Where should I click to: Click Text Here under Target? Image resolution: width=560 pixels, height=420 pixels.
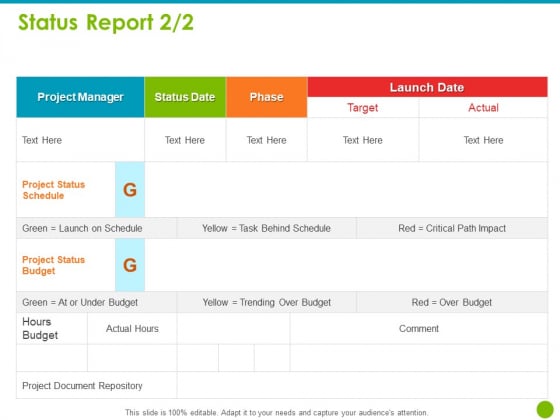(x=363, y=140)
